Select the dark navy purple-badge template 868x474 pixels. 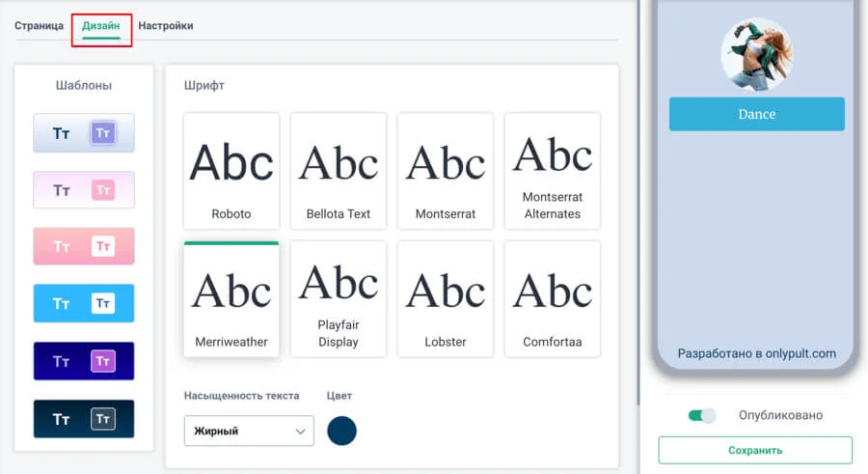tap(84, 361)
